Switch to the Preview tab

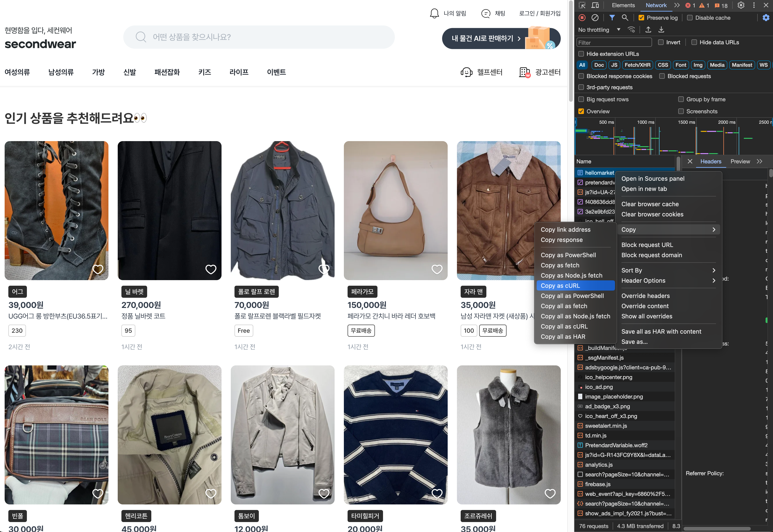coord(740,161)
